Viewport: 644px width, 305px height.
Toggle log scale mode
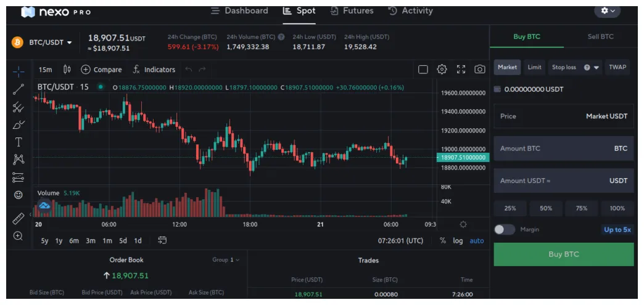coord(458,240)
